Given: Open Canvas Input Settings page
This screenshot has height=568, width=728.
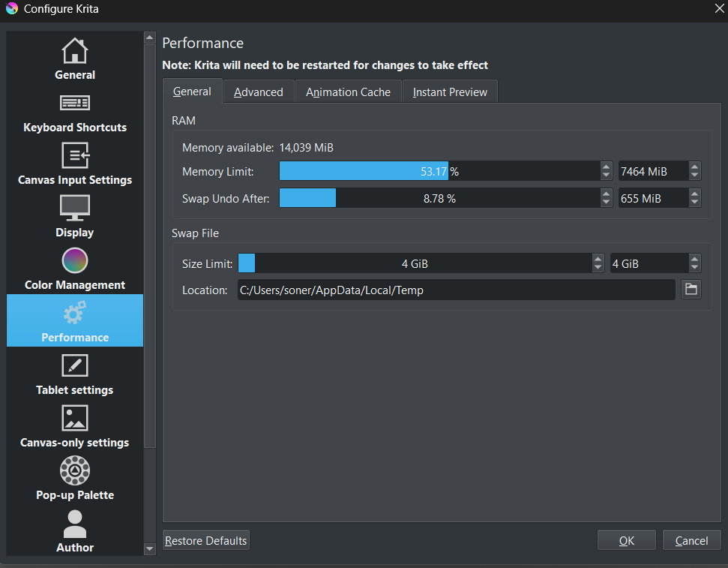Looking at the screenshot, I should click(x=75, y=163).
